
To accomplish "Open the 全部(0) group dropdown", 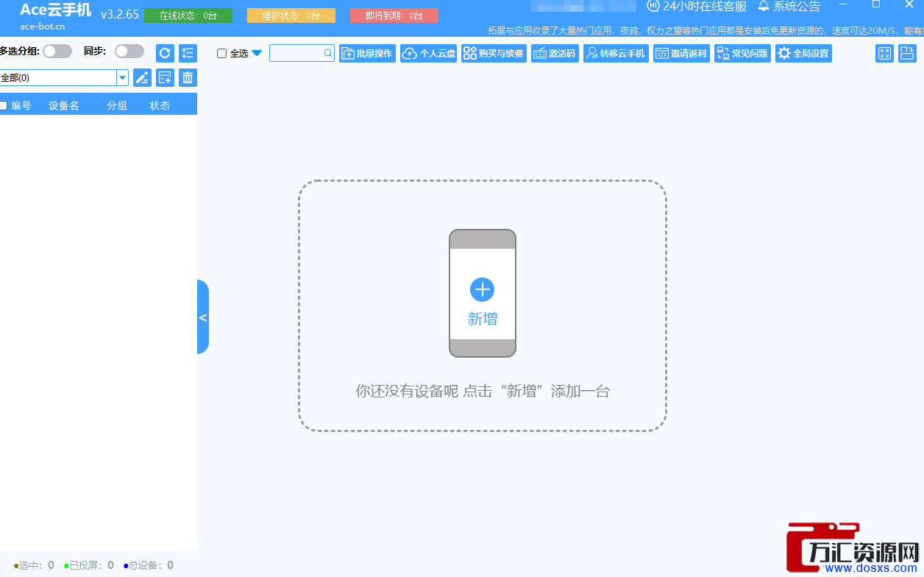I will coord(121,77).
